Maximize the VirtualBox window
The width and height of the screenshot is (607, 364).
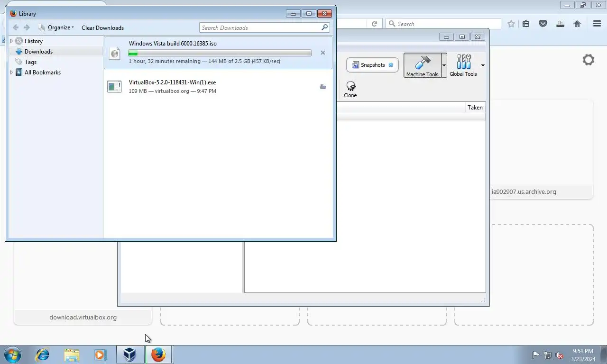[x=462, y=37]
